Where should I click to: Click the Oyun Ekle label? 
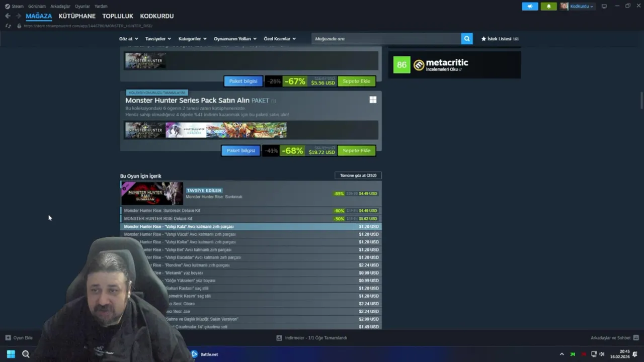click(x=23, y=338)
